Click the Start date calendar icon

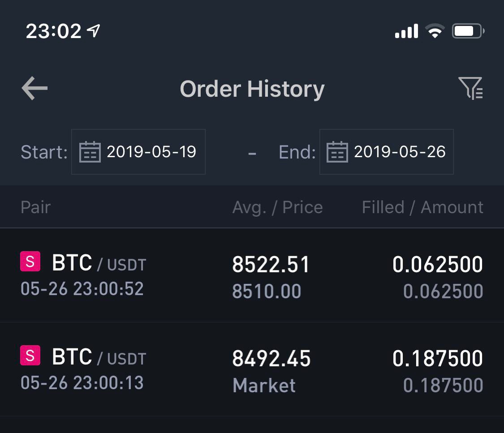[90, 152]
